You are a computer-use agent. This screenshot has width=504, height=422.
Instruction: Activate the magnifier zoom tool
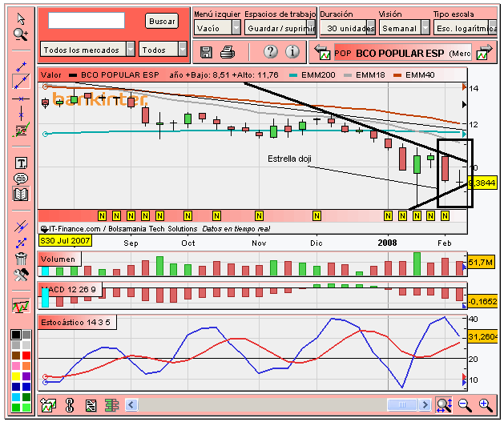pyautogui.click(x=21, y=34)
